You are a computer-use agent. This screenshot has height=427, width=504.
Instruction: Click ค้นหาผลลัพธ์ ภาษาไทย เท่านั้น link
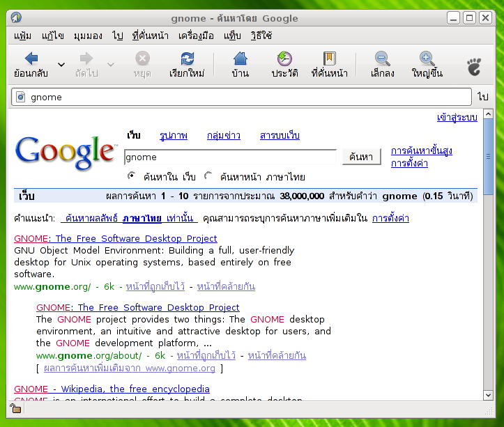pos(129,219)
